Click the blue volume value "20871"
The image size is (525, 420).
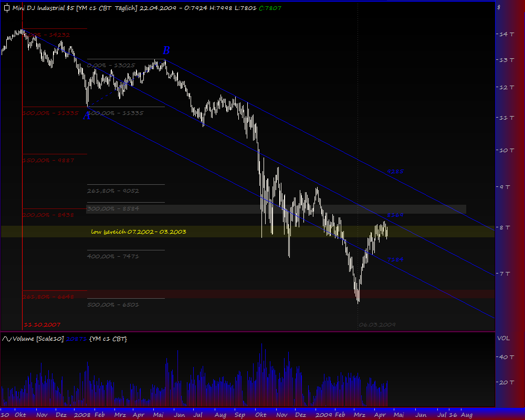pyautogui.click(x=76, y=339)
